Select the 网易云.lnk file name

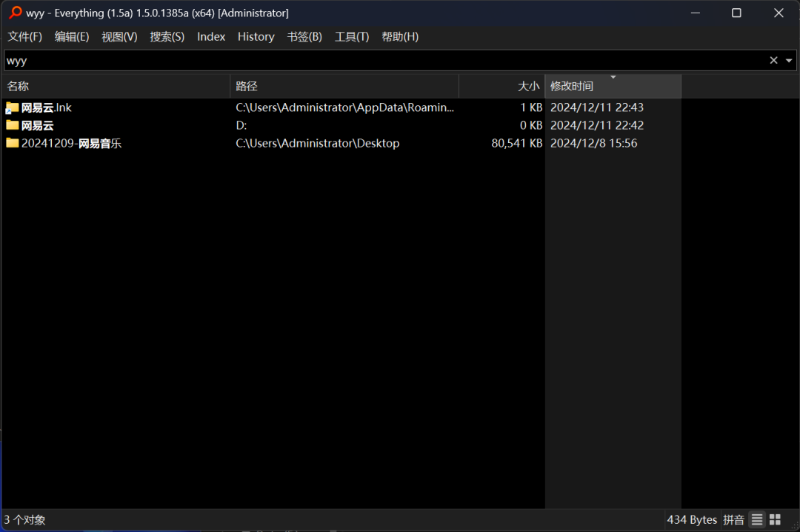pos(47,107)
